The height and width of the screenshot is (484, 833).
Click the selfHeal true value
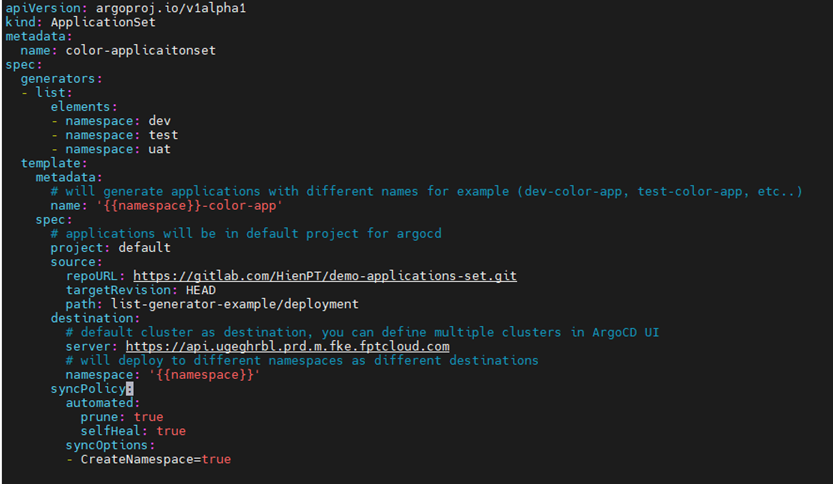coord(171,431)
